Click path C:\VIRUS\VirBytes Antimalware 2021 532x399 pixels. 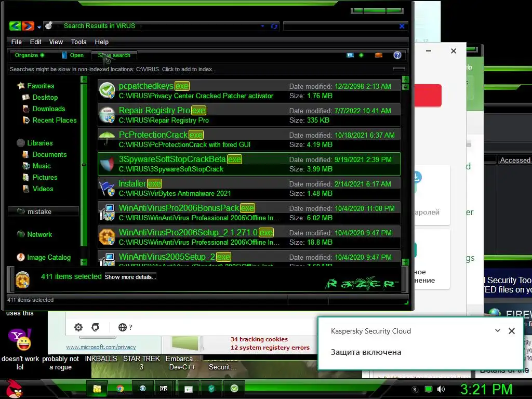click(175, 194)
